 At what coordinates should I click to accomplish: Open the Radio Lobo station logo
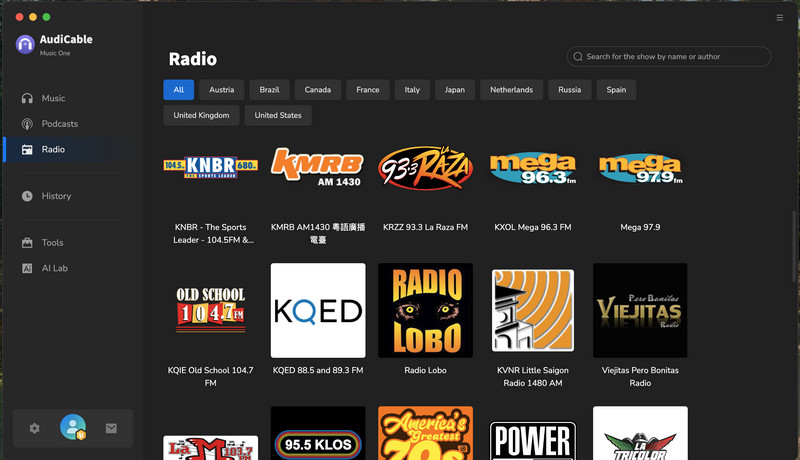point(425,310)
